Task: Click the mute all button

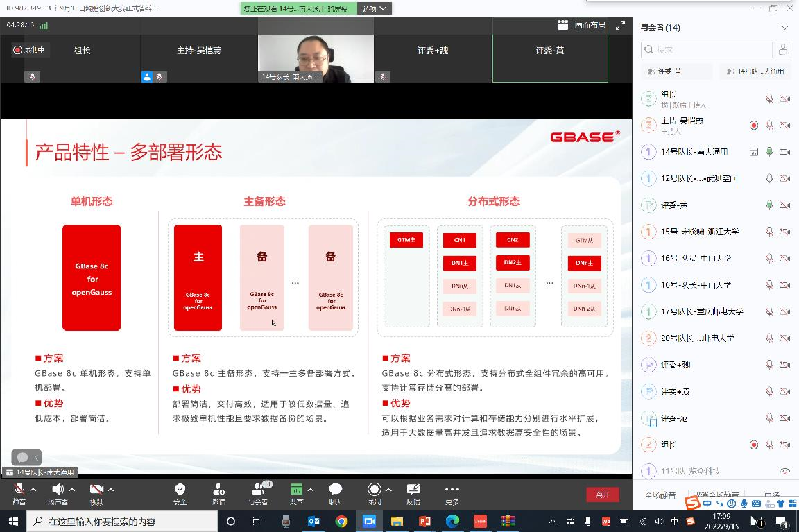Action: tap(660, 495)
